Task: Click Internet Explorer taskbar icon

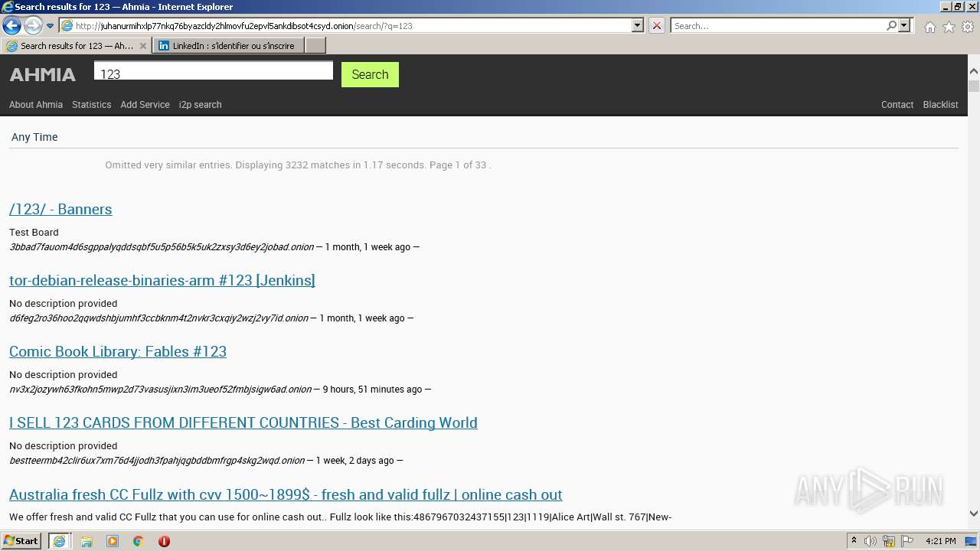Action: tap(59, 541)
